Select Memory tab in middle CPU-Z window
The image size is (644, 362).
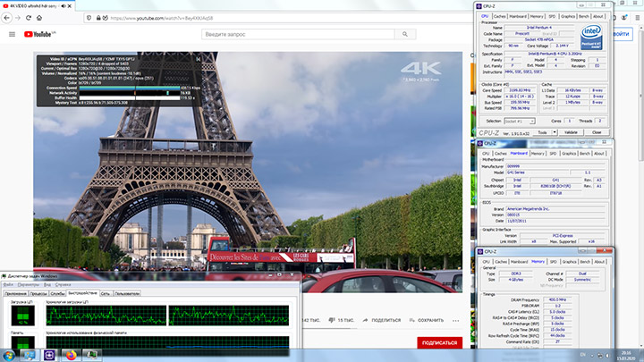(x=538, y=154)
